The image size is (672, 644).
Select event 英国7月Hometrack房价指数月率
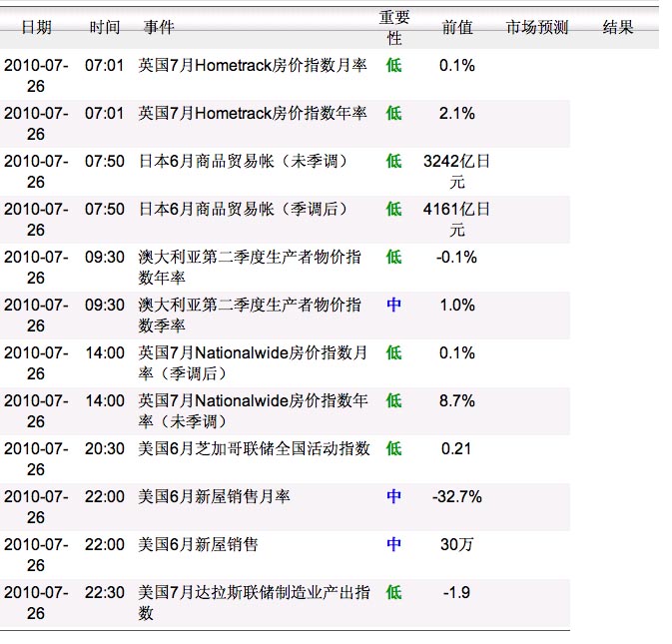pyautogui.click(x=253, y=66)
